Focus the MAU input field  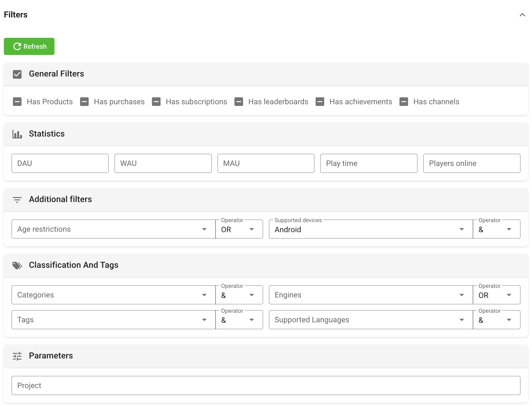(266, 163)
